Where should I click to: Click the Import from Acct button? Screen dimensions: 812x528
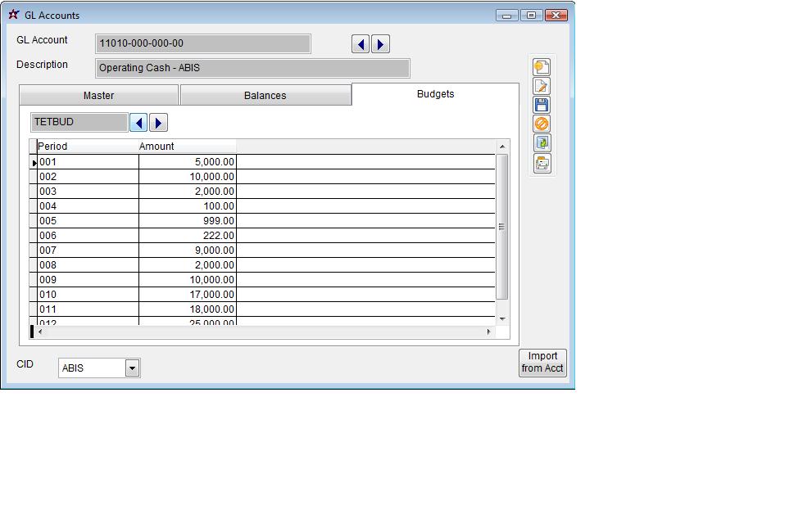[x=542, y=362]
